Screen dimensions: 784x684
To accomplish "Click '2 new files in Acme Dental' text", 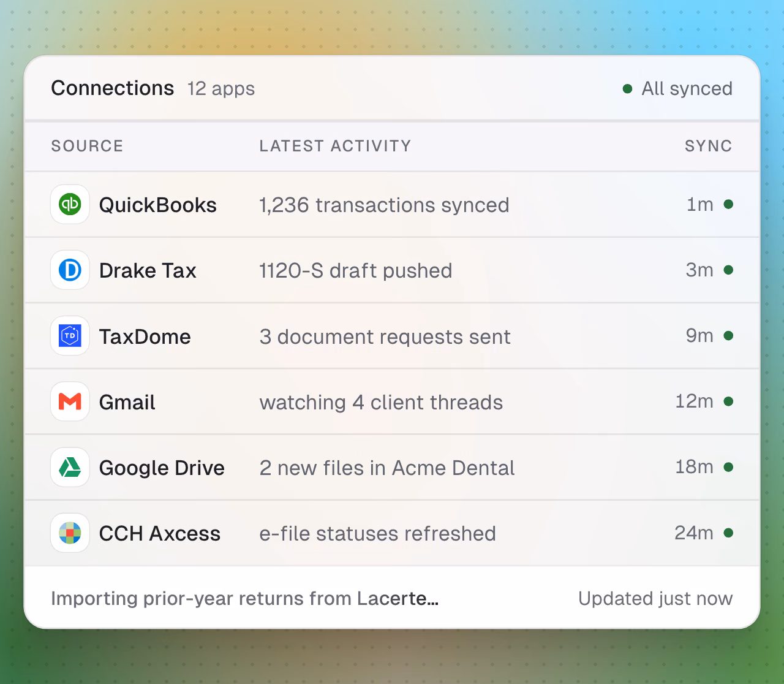I will [386, 468].
